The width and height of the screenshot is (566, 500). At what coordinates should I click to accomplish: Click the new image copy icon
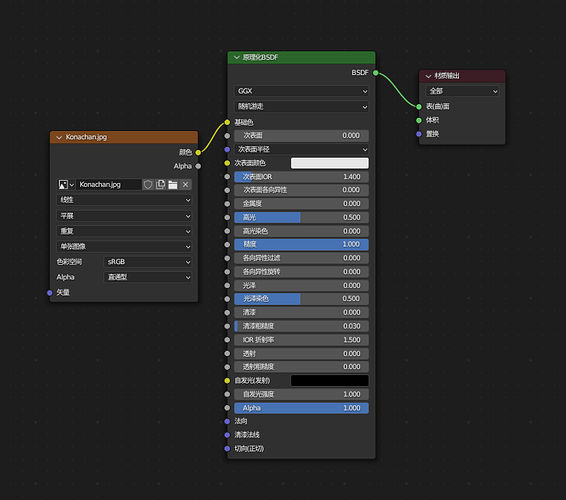point(160,184)
